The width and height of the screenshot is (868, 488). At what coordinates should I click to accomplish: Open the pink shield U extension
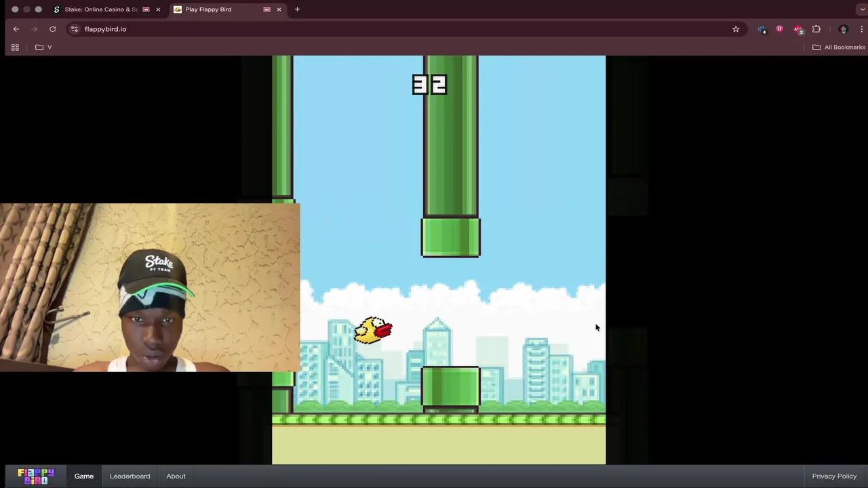[x=779, y=29]
